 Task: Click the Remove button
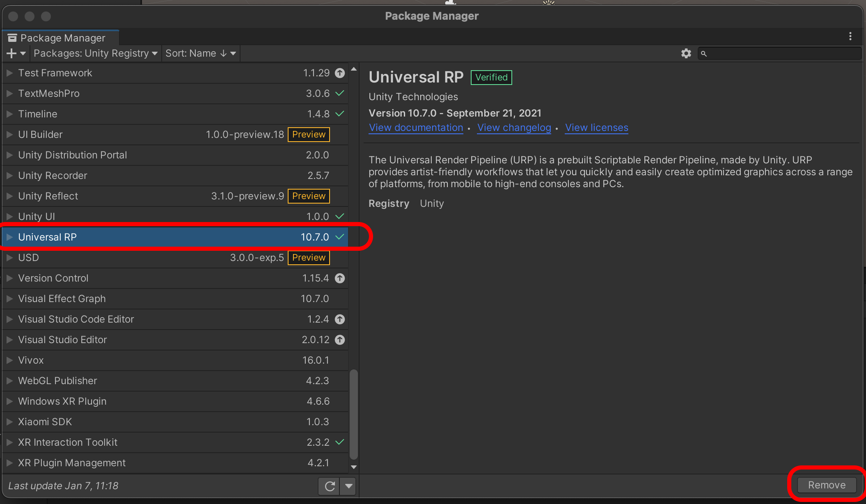[826, 485]
